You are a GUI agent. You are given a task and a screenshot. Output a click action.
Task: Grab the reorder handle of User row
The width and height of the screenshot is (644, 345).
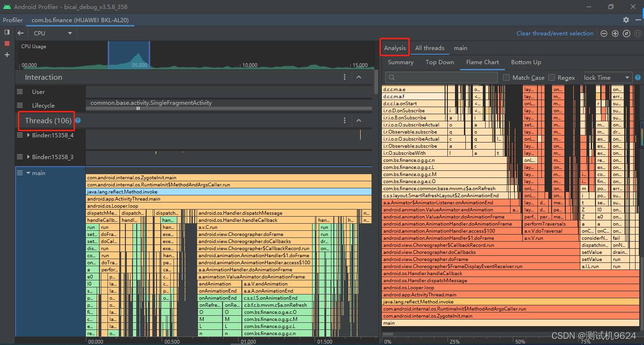pos(20,92)
